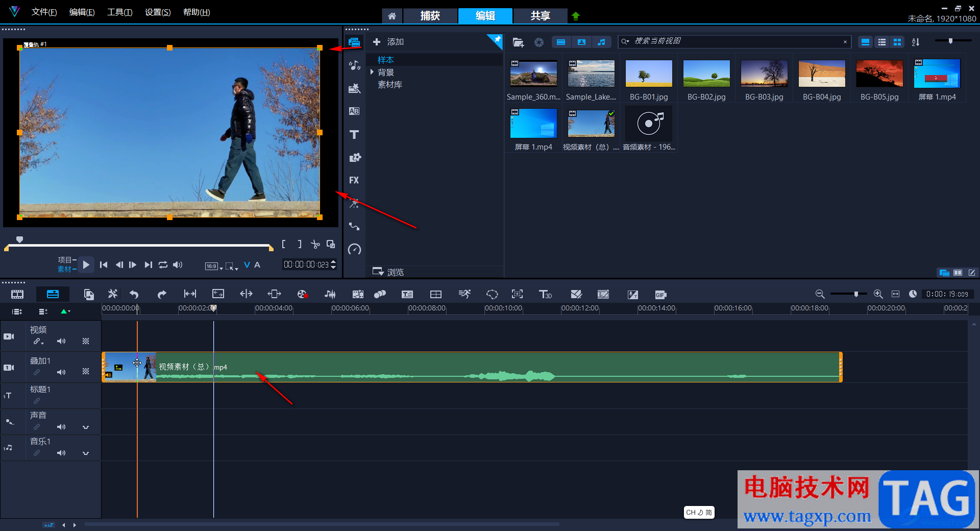Open the Media library panel icon

click(354, 42)
